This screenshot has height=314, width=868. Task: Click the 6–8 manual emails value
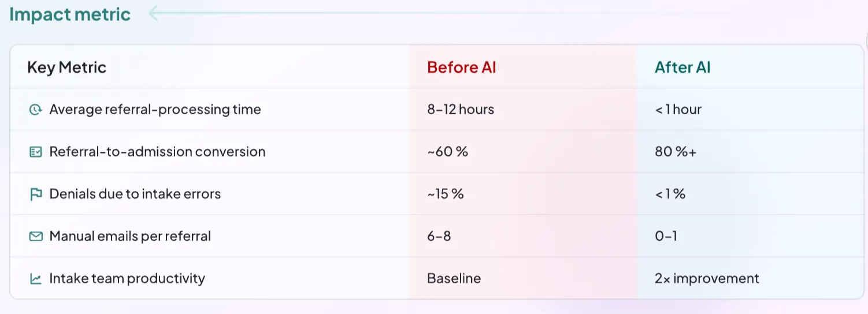439,236
